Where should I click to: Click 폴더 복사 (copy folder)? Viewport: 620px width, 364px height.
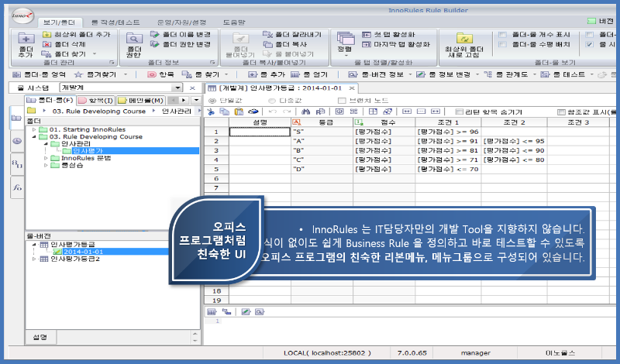[285, 44]
